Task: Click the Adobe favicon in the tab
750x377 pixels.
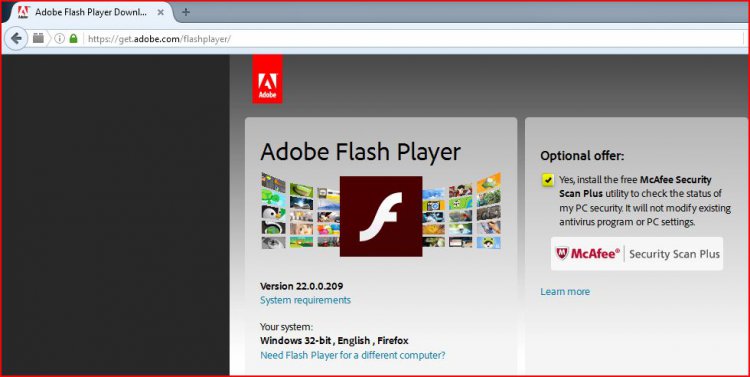Action: [x=23, y=12]
